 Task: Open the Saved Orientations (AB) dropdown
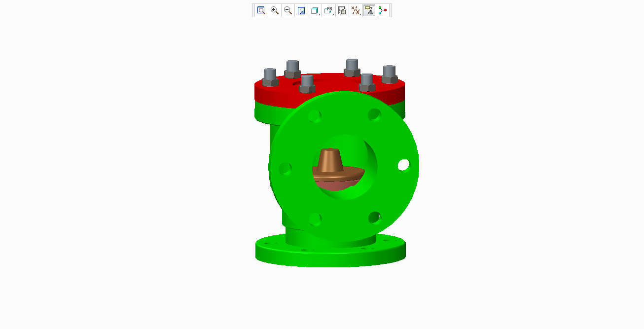(329, 10)
